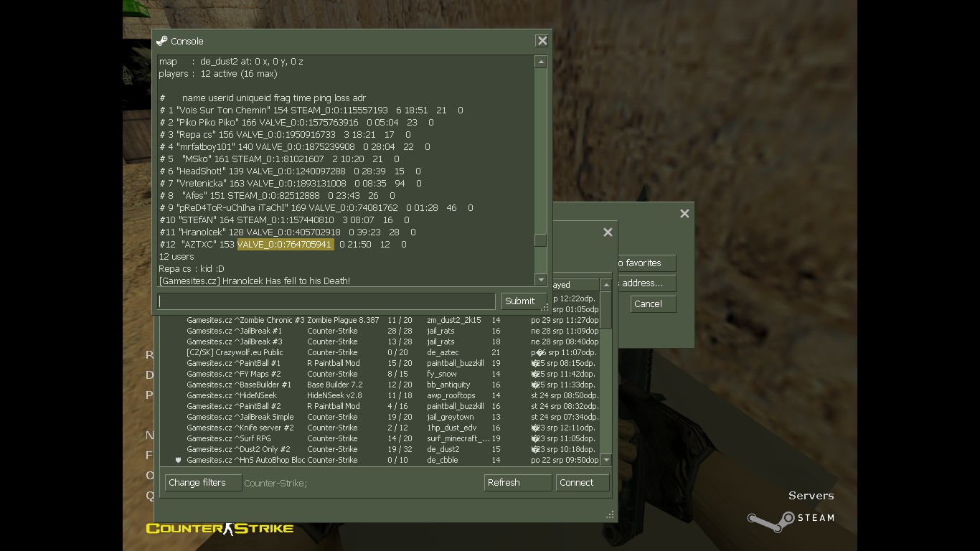Select highlighted VALVE_0:0:764705941 unique id
This screenshot has width=980, height=551.
tap(286, 244)
